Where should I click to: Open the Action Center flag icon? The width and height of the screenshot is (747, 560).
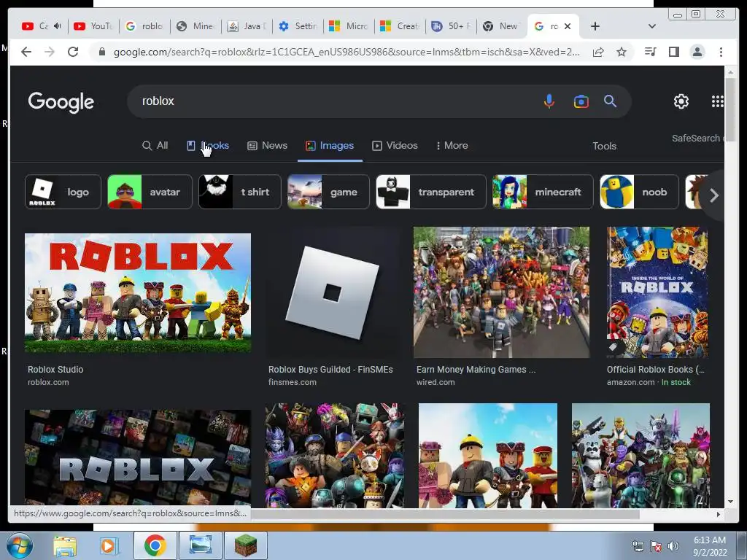tap(656, 545)
